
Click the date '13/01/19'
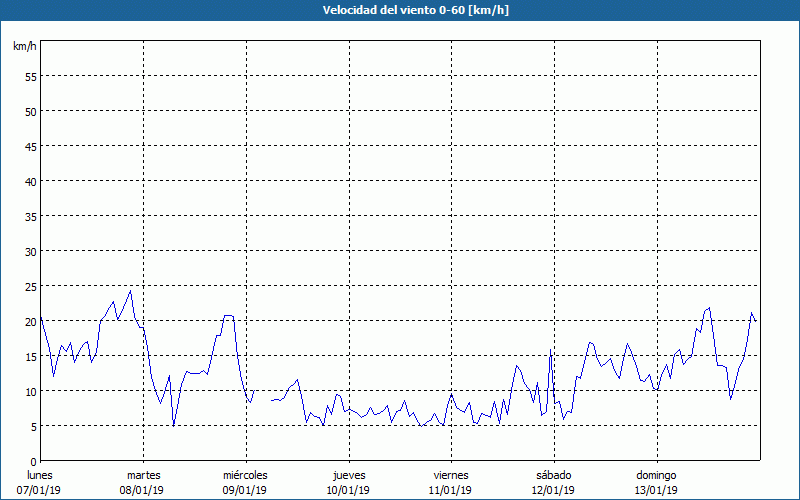click(x=656, y=490)
